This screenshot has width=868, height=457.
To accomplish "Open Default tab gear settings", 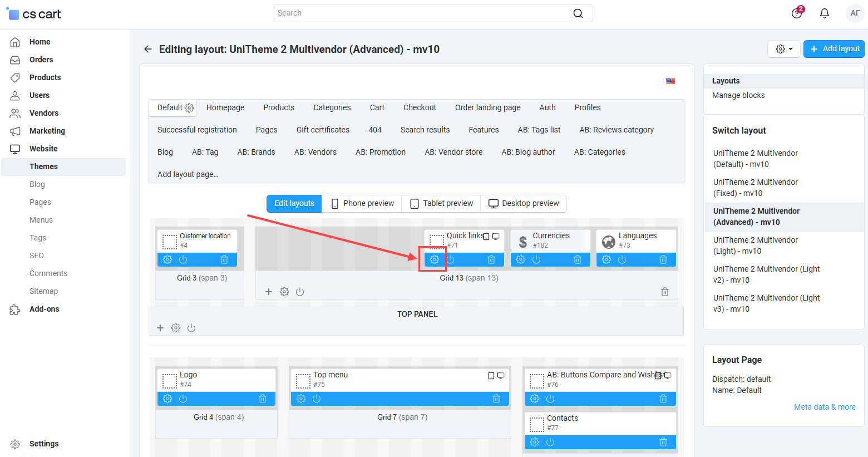I will click(x=189, y=108).
